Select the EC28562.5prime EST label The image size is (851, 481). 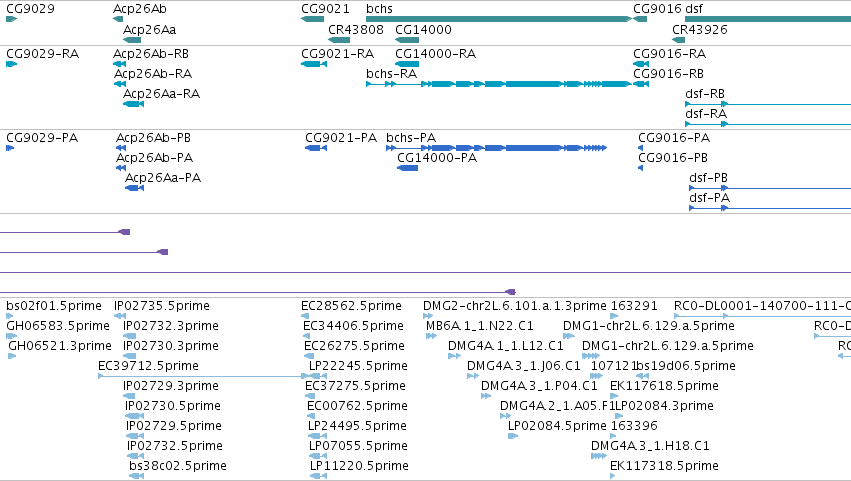[352, 306]
